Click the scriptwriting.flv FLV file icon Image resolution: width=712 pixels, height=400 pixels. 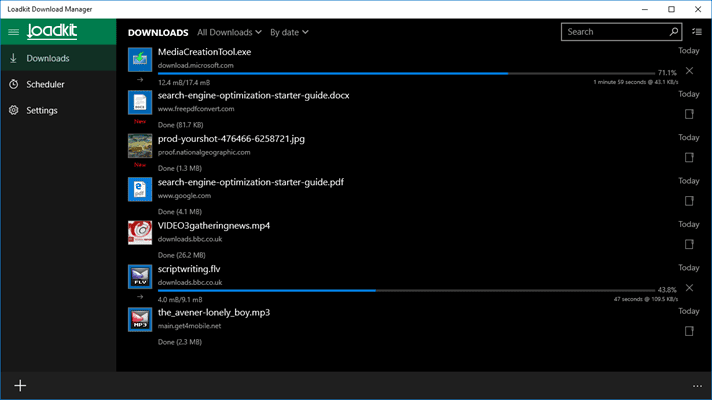coord(140,277)
